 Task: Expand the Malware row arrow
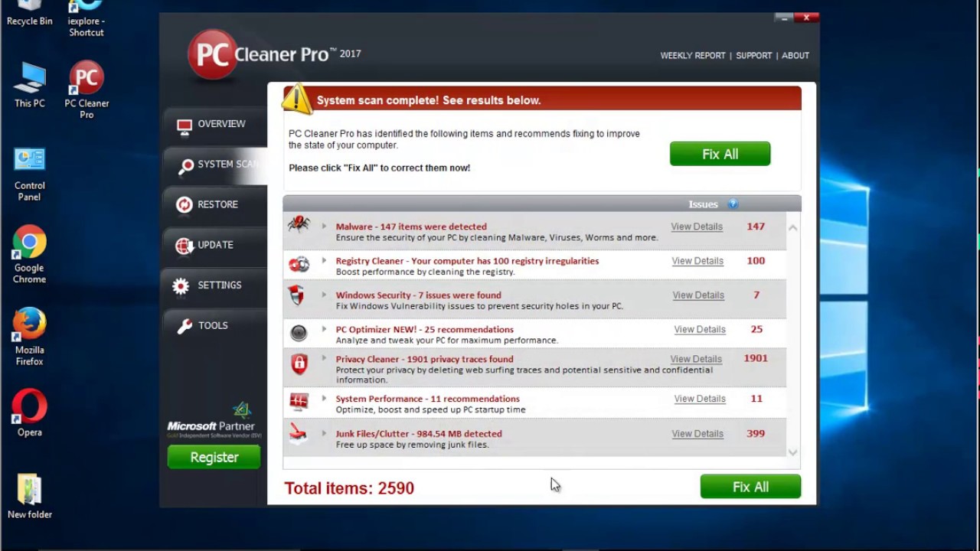click(x=324, y=227)
